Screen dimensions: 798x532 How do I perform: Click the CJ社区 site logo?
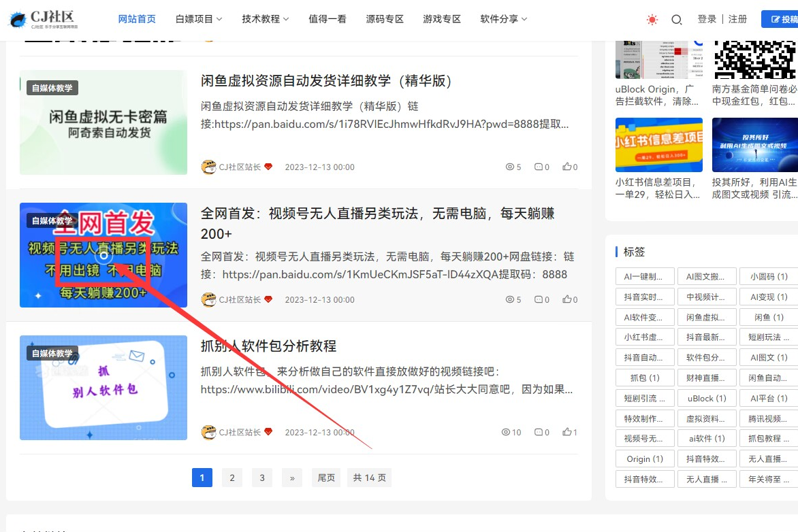42,19
